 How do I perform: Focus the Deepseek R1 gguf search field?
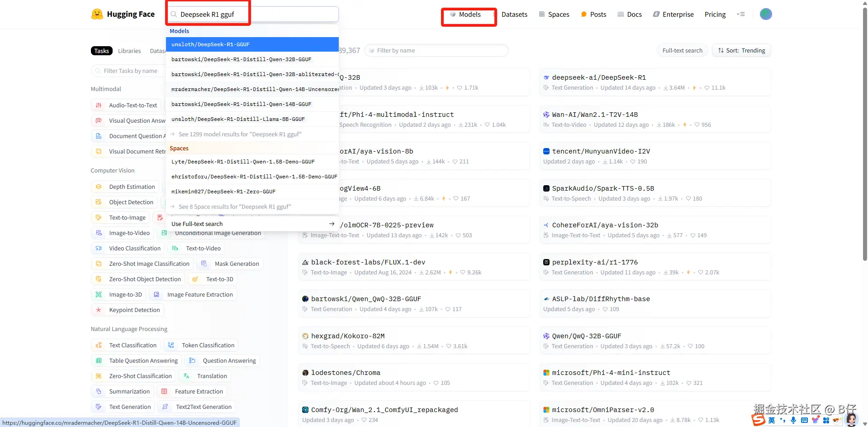(252, 14)
